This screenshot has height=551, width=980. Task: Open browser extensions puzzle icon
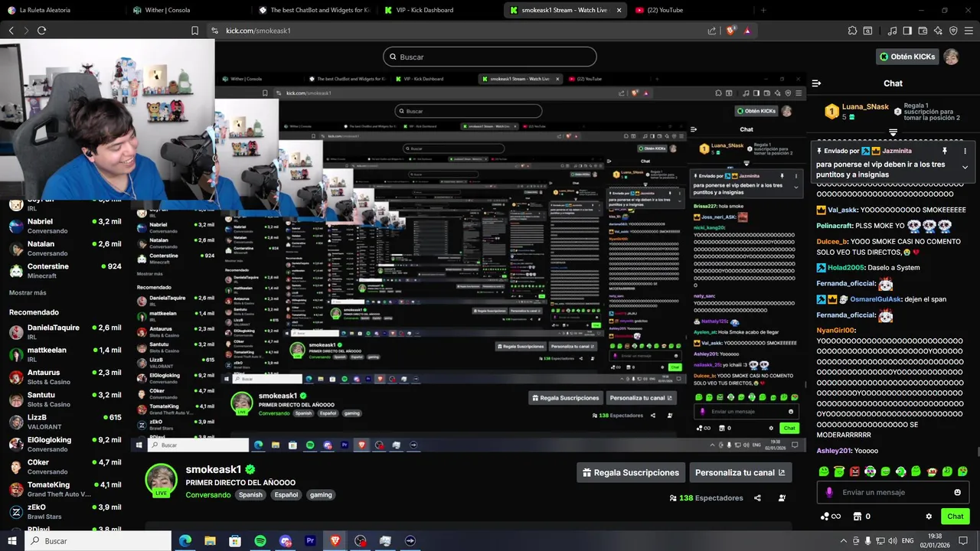pyautogui.click(x=852, y=31)
